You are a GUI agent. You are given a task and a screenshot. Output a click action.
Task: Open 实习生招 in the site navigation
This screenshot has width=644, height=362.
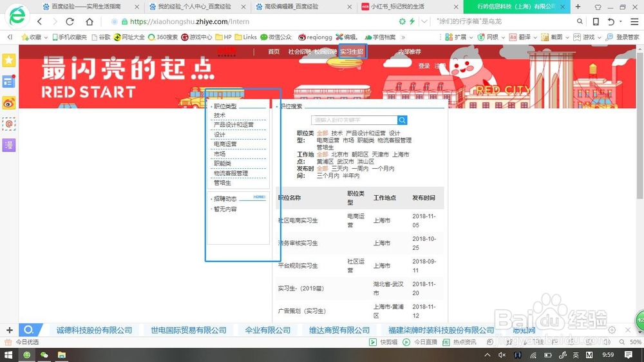click(x=352, y=52)
